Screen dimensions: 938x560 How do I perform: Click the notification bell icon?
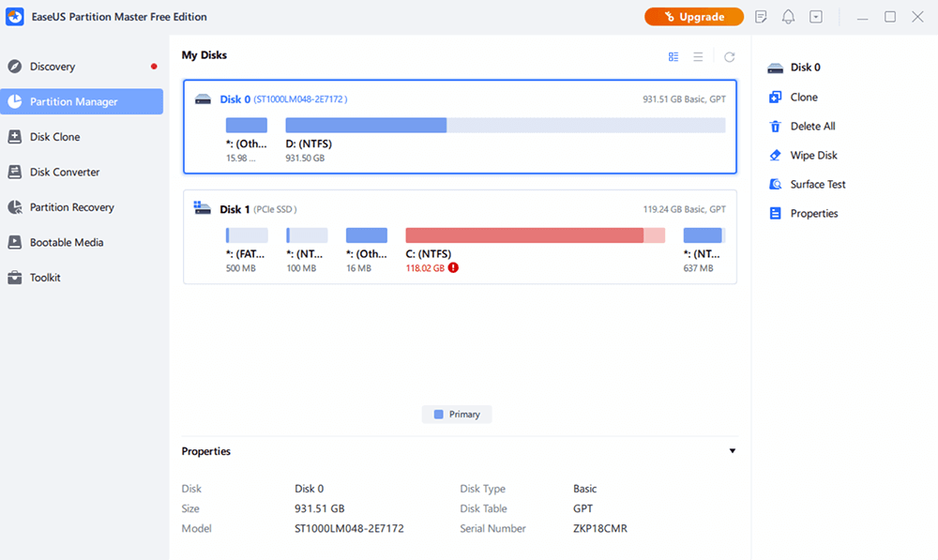click(x=788, y=16)
